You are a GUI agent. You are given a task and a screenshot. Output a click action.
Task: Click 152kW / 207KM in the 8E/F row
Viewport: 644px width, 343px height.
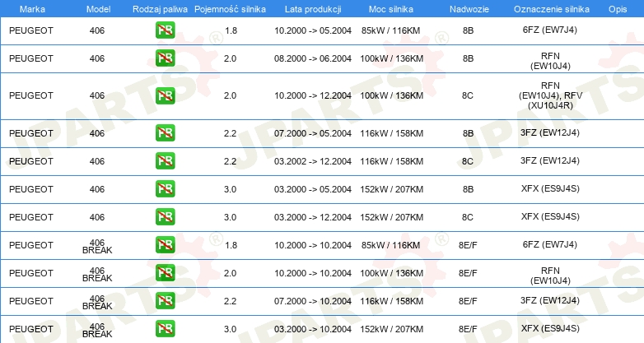[392, 329]
